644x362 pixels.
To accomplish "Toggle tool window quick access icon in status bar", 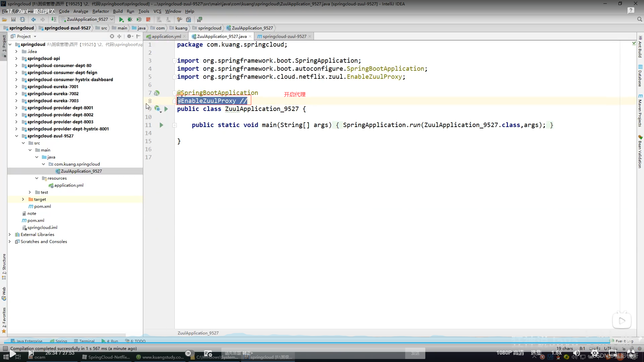I will 5,348.
